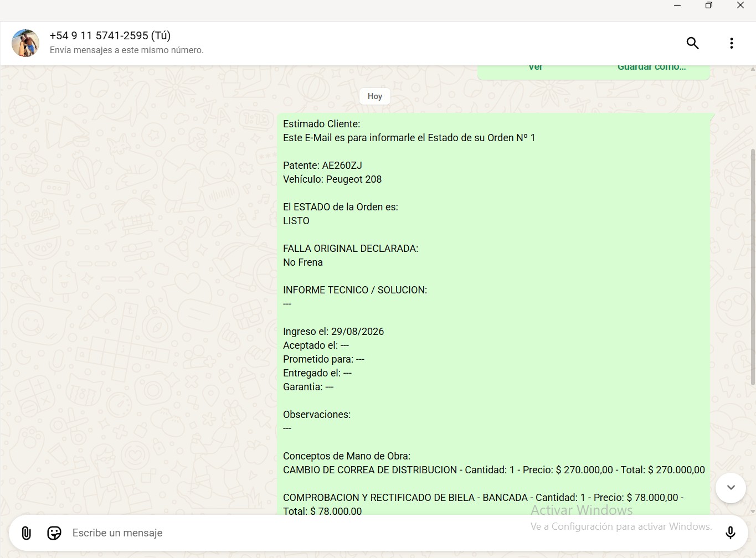Click the contact number +54 9 11 5741-2595 header
Viewport: 756px width, 558px height.
[x=110, y=35]
